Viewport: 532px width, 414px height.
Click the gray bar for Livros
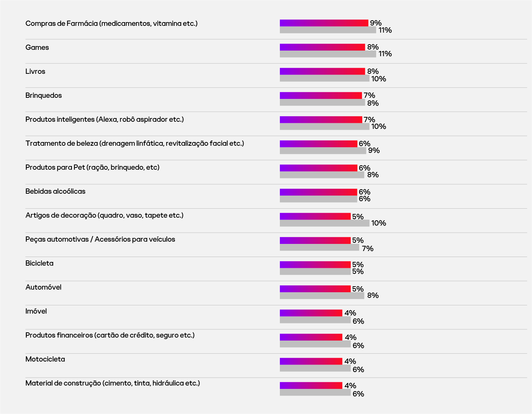pos(324,78)
